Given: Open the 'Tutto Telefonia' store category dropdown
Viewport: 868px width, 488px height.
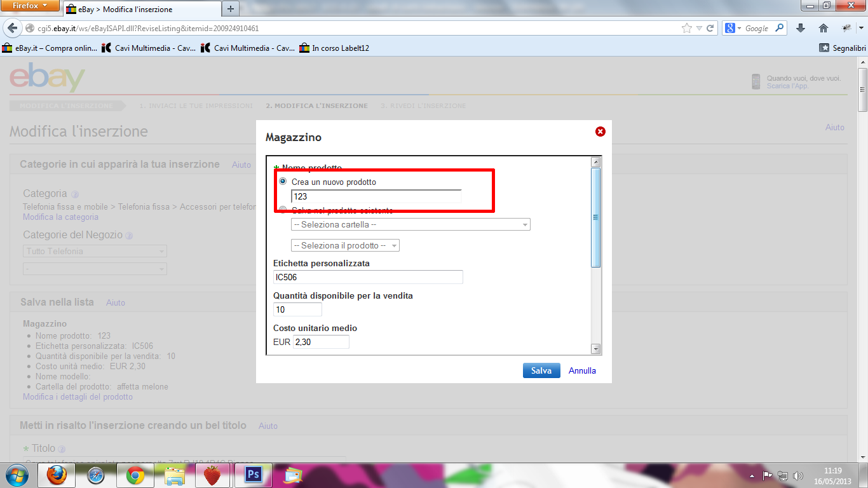Looking at the screenshot, I should click(x=95, y=251).
